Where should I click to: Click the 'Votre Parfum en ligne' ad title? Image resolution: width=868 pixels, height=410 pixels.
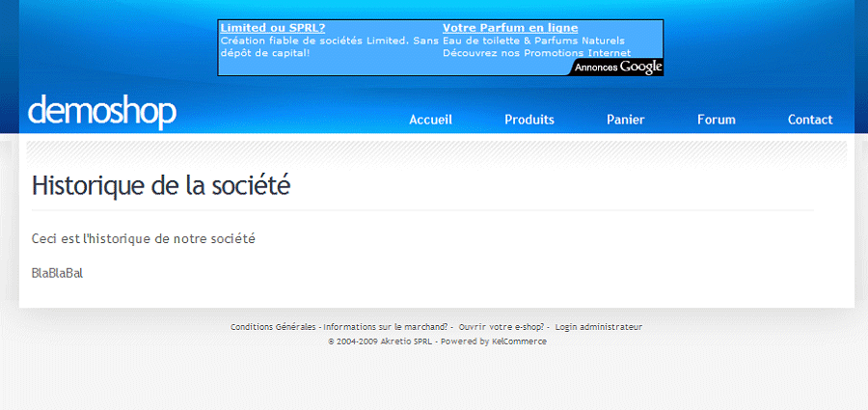509,28
